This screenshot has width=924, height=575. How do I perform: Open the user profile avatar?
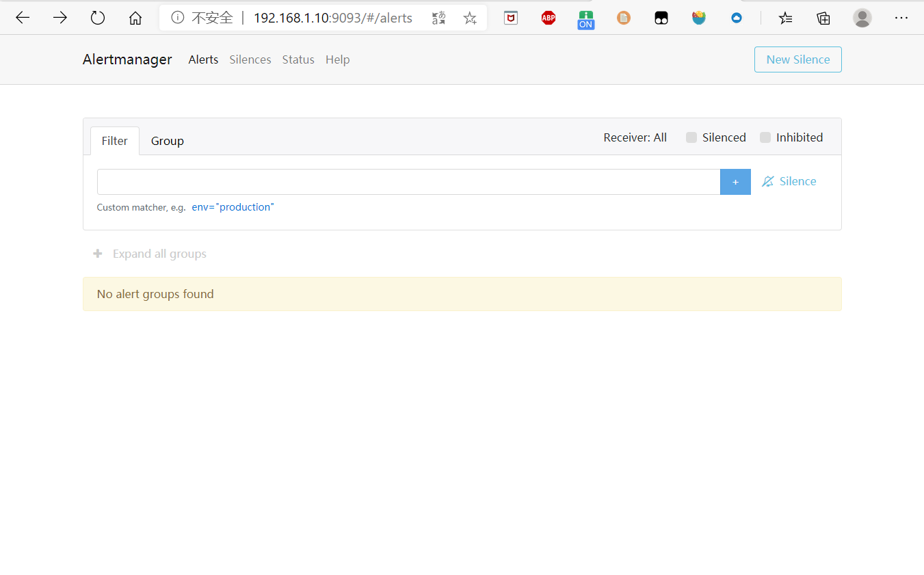click(x=862, y=18)
